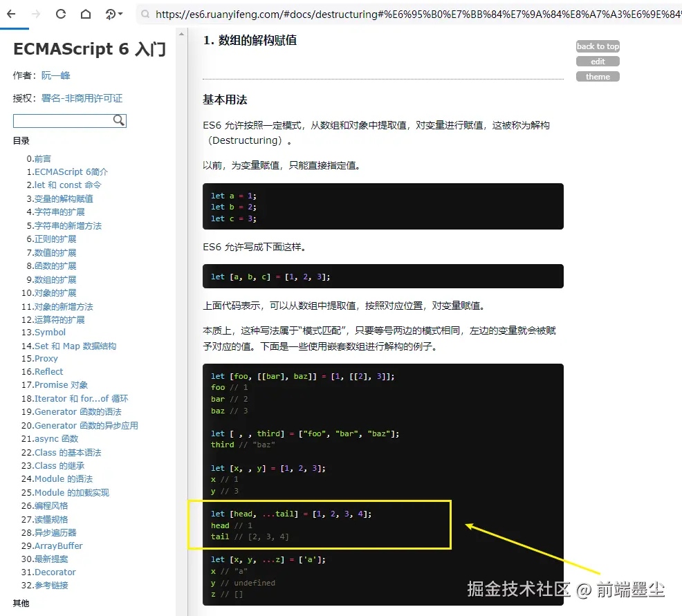Open the 13.Symbol chapter
This screenshot has height=616, width=682.
tap(50, 333)
